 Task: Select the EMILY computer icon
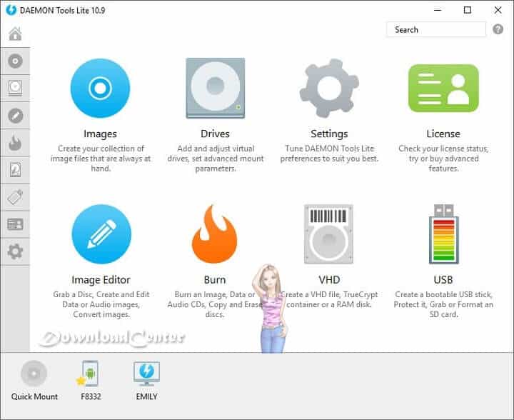[x=146, y=374]
